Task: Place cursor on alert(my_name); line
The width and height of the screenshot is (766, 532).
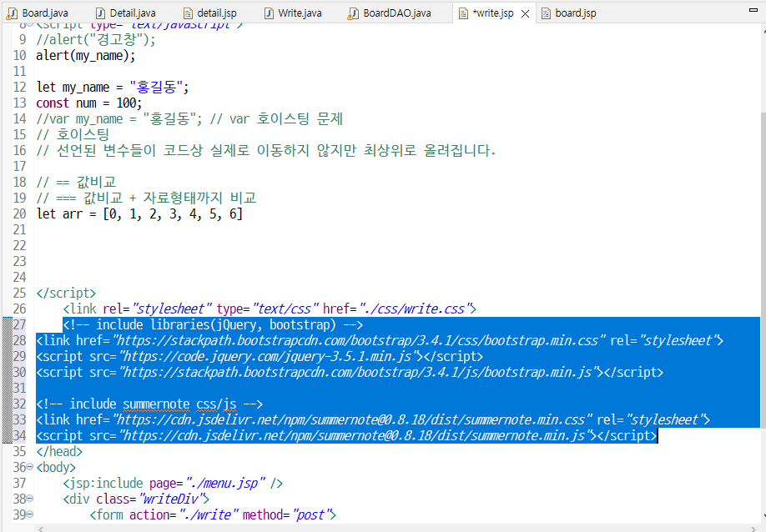Action: click(x=85, y=56)
